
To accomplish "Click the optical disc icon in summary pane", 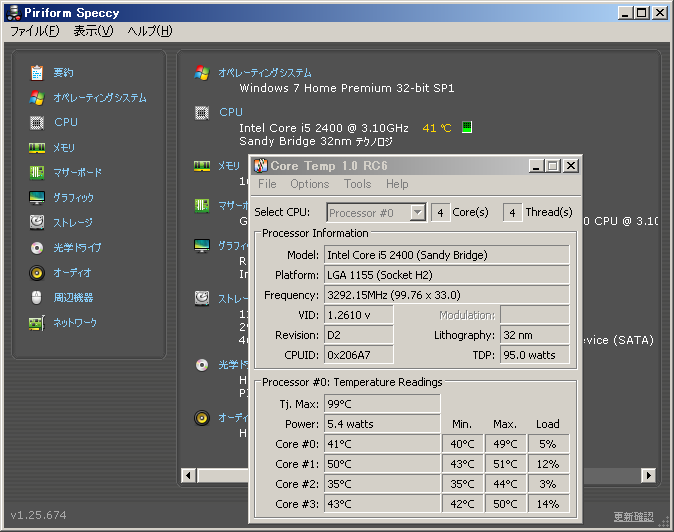I will [202, 365].
